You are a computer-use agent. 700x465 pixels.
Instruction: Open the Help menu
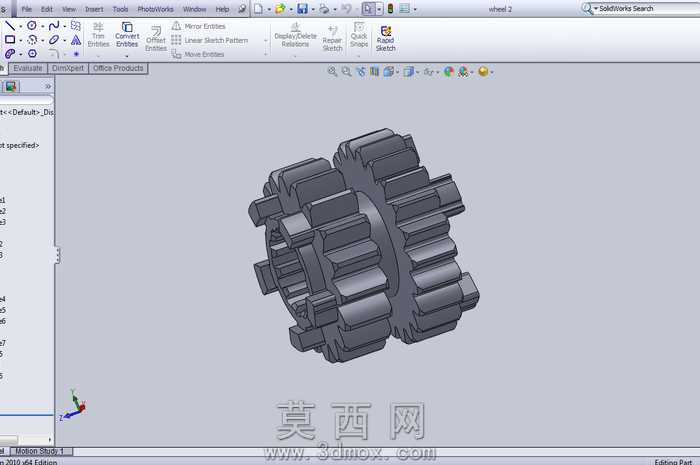[222, 9]
